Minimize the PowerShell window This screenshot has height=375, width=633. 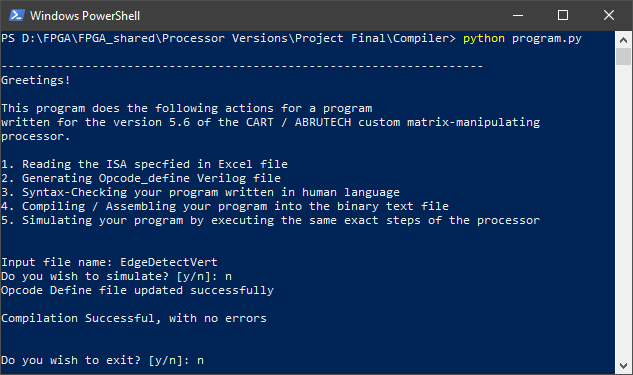(518, 15)
